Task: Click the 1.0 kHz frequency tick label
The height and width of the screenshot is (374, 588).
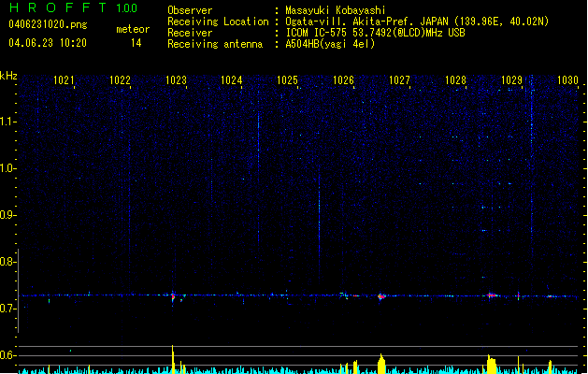Action: tap(7, 168)
